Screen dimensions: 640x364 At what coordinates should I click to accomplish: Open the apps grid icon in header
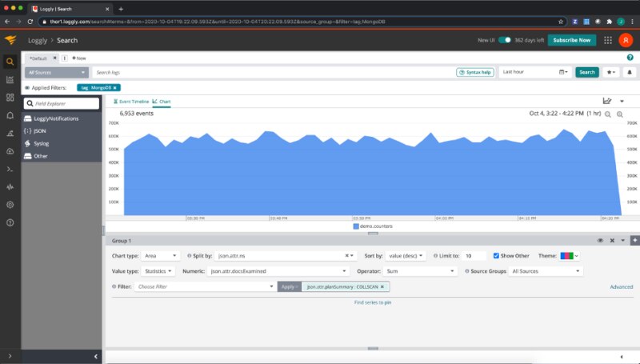click(610, 40)
